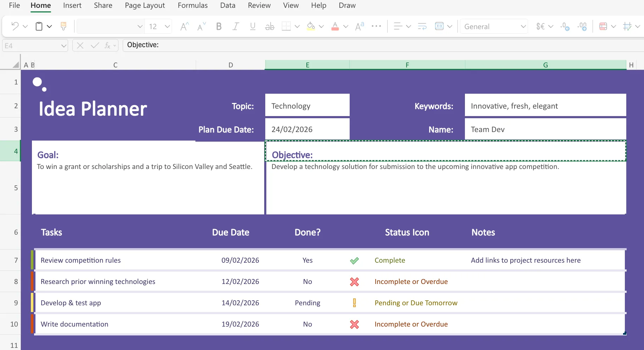The height and width of the screenshot is (350, 644).
Task: Toggle Bold formatting
Action: point(219,26)
